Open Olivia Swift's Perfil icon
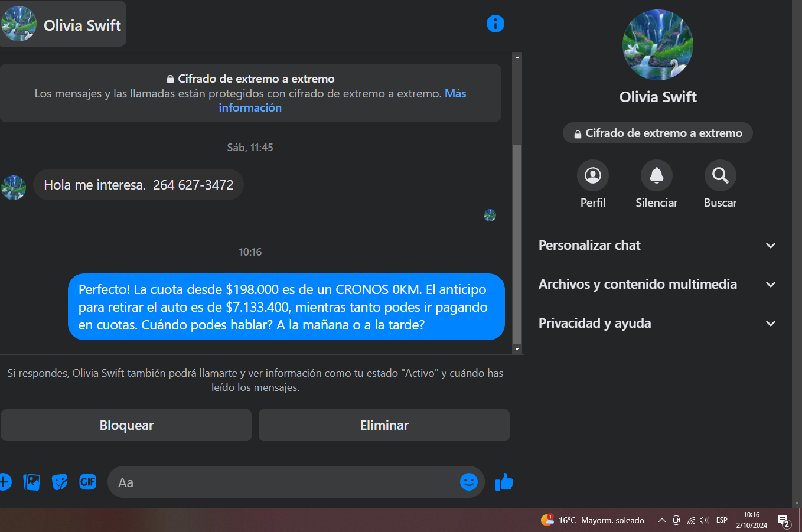Viewport: 802px width, 532px height. coord(592,175)
